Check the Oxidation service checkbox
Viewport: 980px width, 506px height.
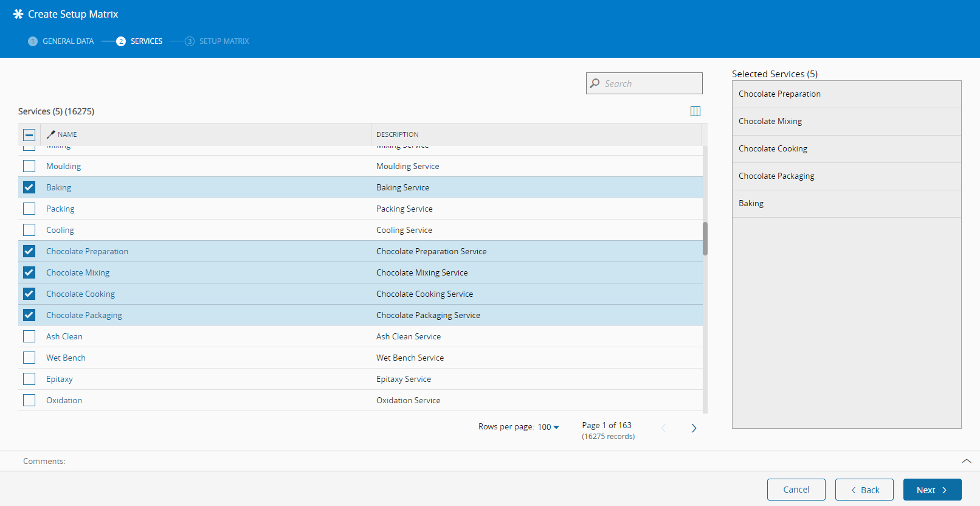pyautogui.click(x=29, y=400)
